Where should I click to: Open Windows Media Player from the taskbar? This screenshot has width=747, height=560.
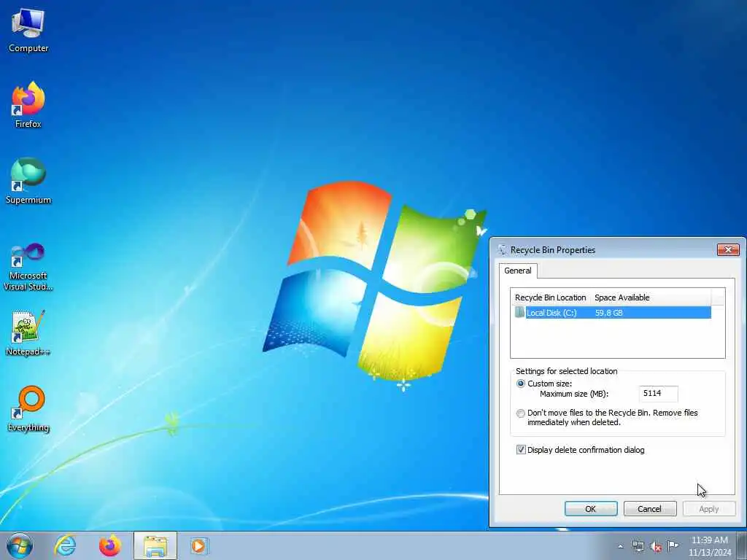point(198,545)
